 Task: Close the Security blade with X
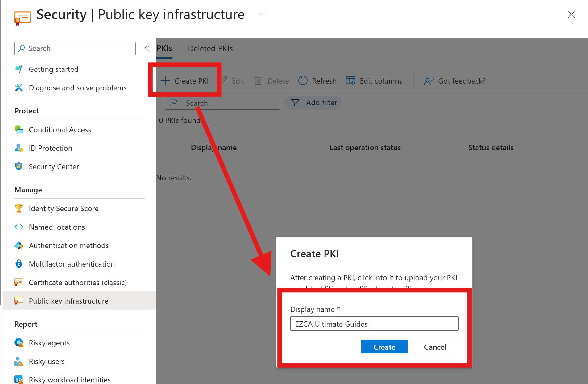click(x=571, y=14)
